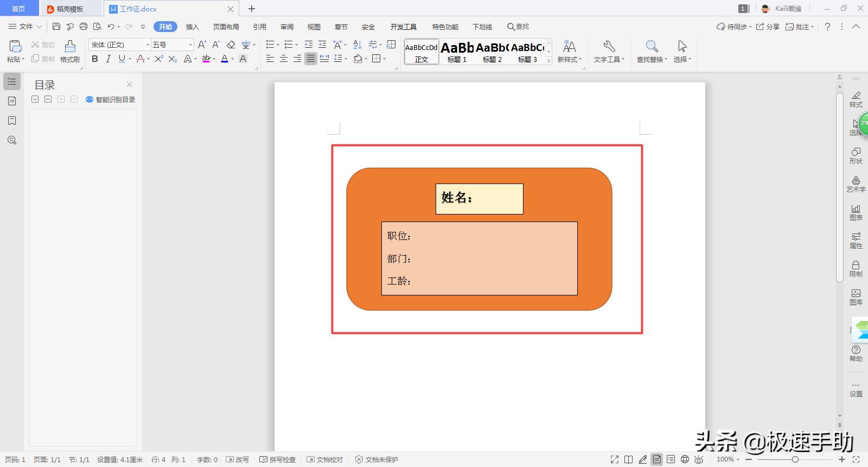Click the clear formatting eraser icon
This screenshot has height=467, width=868.
point(231,45)
